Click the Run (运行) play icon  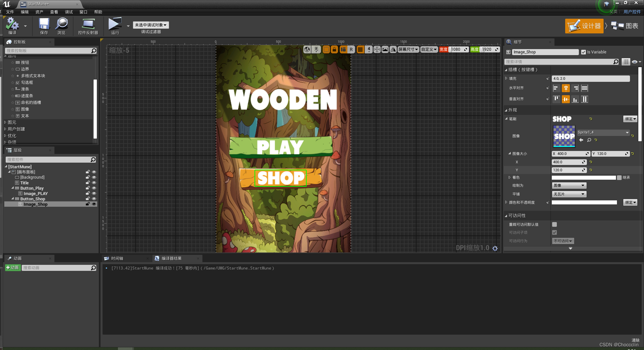[115, 24]
